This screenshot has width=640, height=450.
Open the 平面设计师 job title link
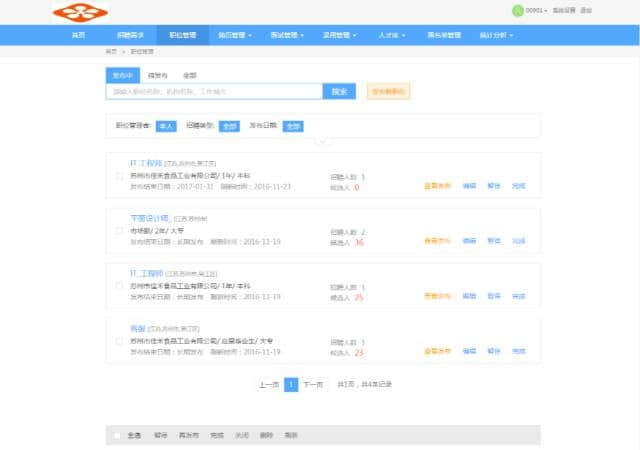coord(150,217)
